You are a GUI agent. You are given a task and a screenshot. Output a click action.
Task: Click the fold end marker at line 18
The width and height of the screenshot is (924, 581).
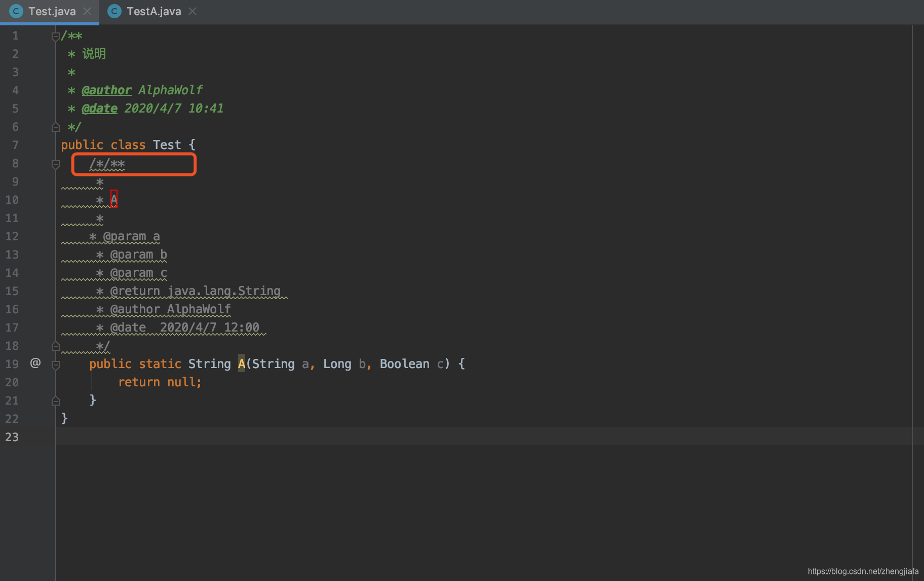pyautogui.click(x=56, y=346)
